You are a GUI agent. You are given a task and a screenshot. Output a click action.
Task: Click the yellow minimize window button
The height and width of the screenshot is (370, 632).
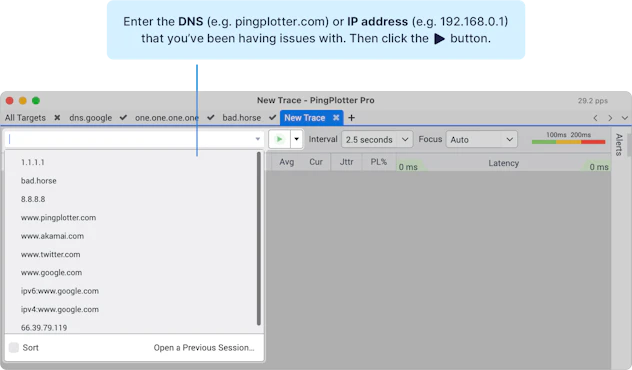(x=23, y=100)
